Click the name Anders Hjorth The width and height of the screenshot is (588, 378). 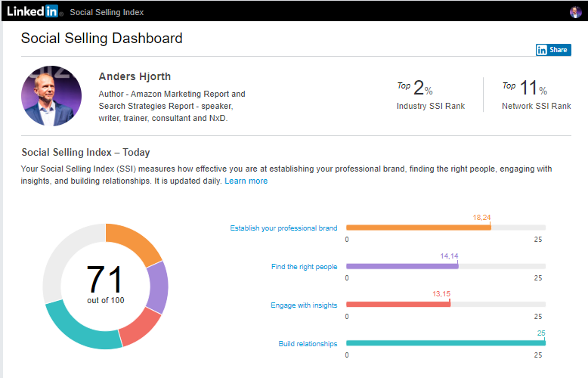(x=135, y=76)
